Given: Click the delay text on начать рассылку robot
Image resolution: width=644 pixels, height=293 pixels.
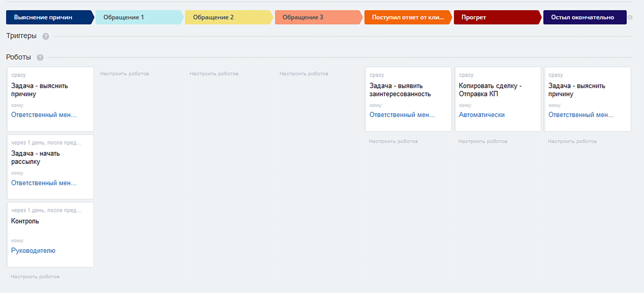Looking at the screenshot, I should click(46, 143).
